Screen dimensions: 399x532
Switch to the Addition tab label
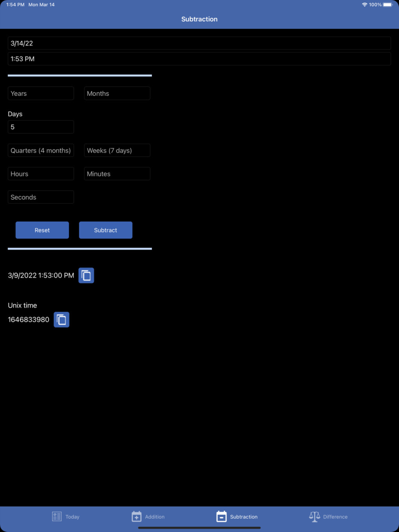[155, 517]
